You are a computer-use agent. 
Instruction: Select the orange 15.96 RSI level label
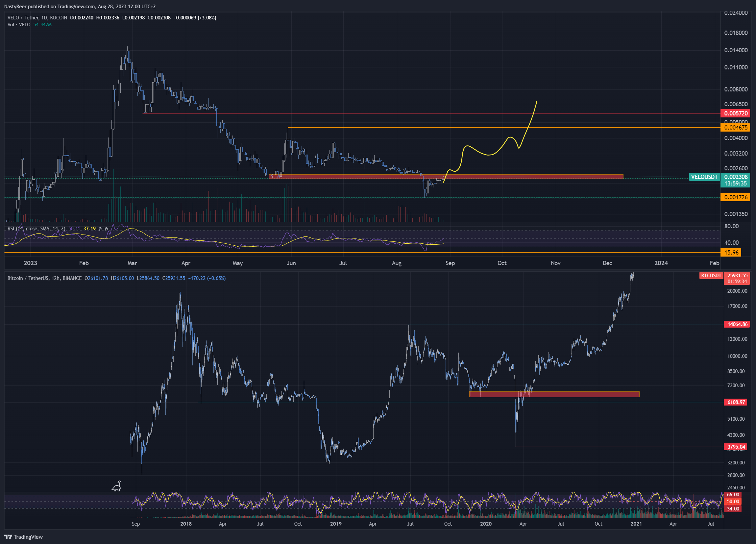[x=731, y=252]
